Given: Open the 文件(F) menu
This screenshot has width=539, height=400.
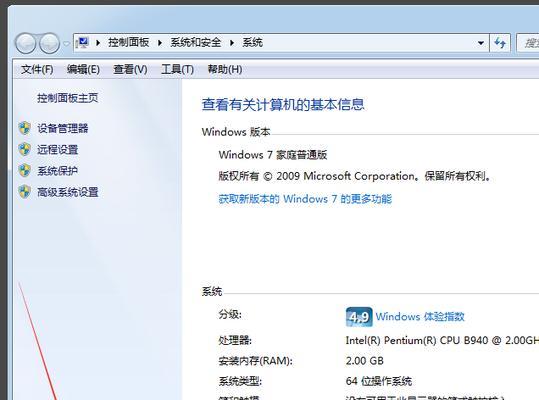Looking at the screenshot, I should tap(37, 69).
